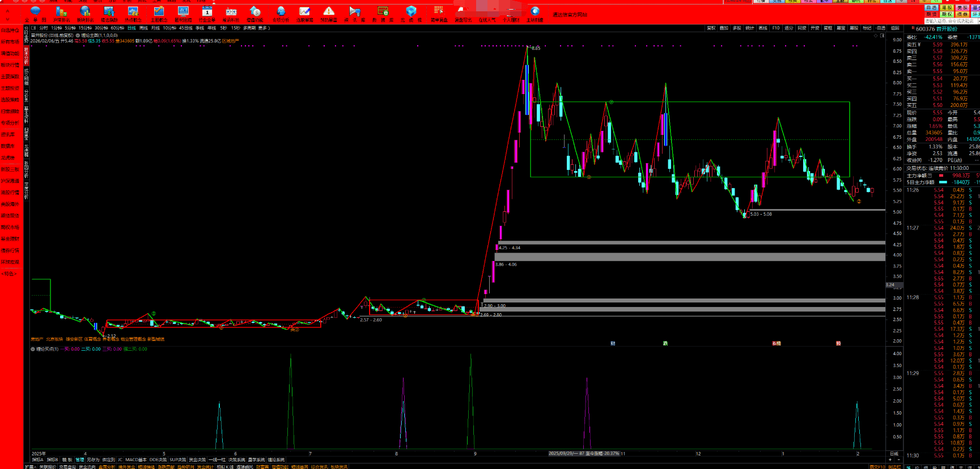This screenshot has width=980, height=469.
Task: Click the 5.03 - 5.08 gray level band
Action: point(816,210)
